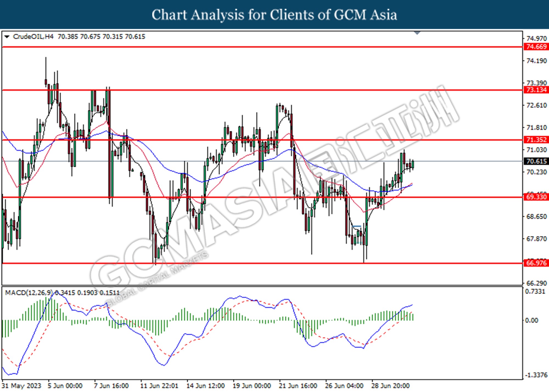This screenshot has height=392, width=549.
Task: Click the 5 Jun 00:00 time label
Action: (65, 386)
